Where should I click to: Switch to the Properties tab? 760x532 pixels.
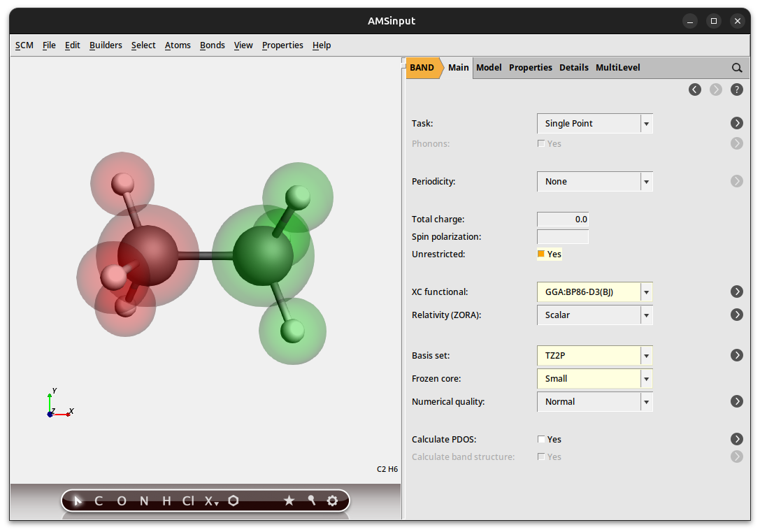[531, 68]
